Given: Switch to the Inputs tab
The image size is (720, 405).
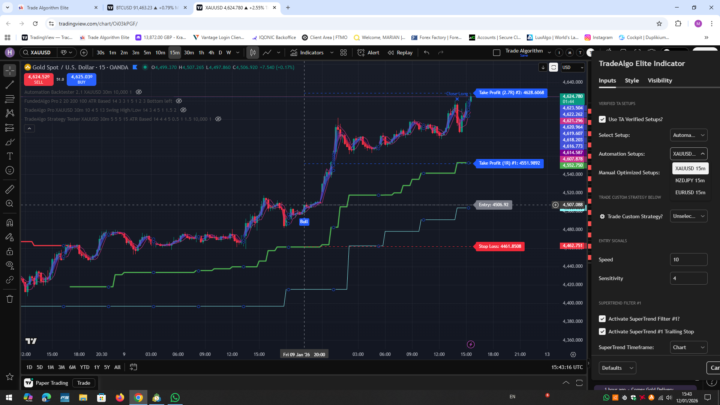Looking at the screenshot, I should pyautogui.click(x=607, y=81).
